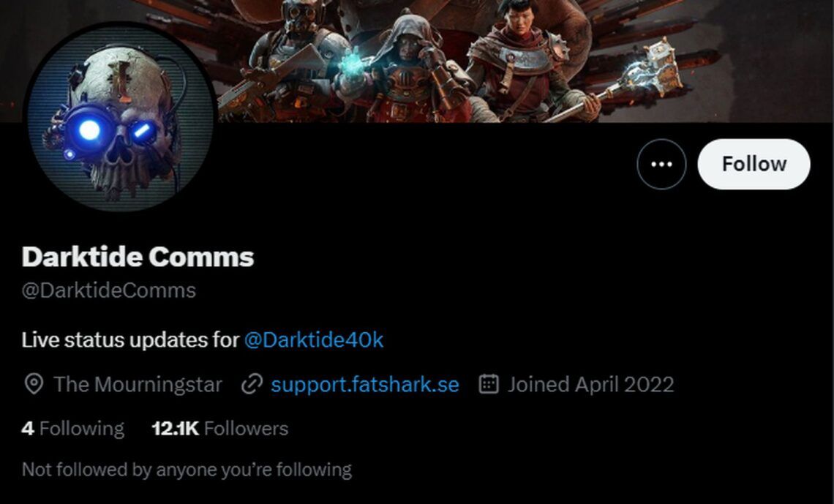Click the "Live status updates for" bio text
The height and width of the screenshot is (504, 834).
(130, 339)
